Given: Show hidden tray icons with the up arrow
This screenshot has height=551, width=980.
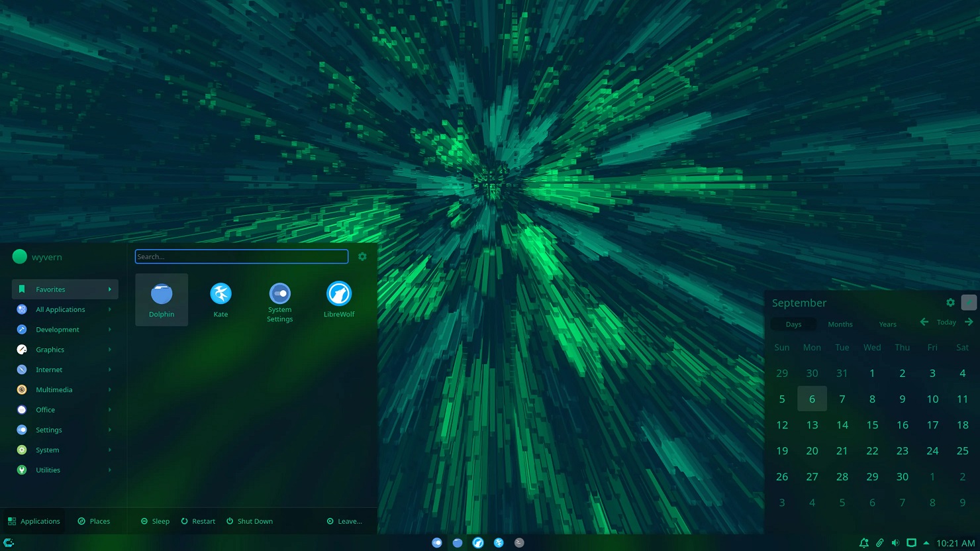Looking at the screenshot, I should tap(926, 543).
